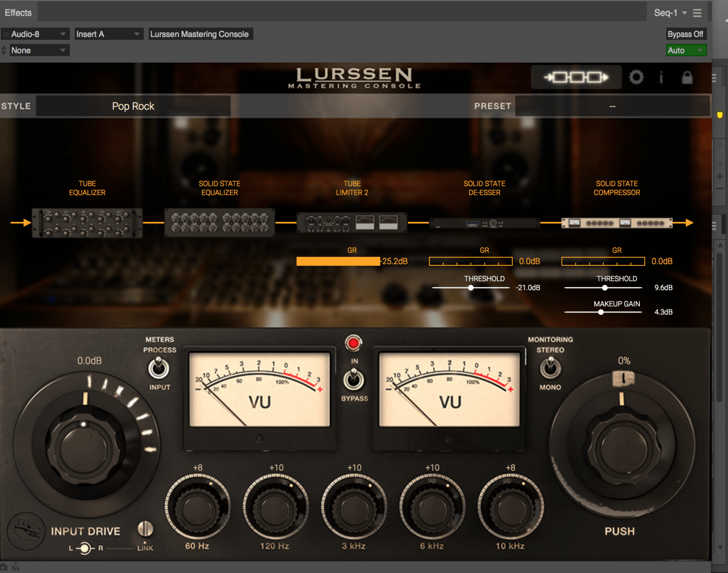Select the Tube Limiter 2 unit
The image size is (728, 573).
click(x=352, y=222)
